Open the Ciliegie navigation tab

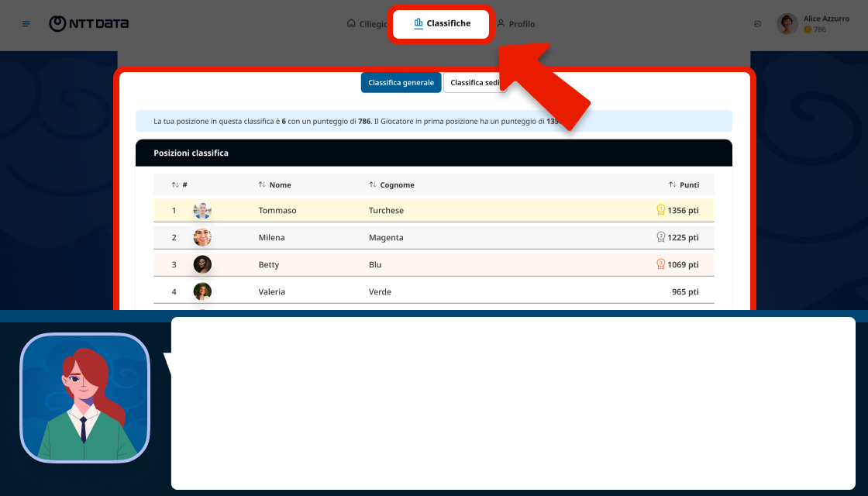pyautogui.click(x=367, y=24)
